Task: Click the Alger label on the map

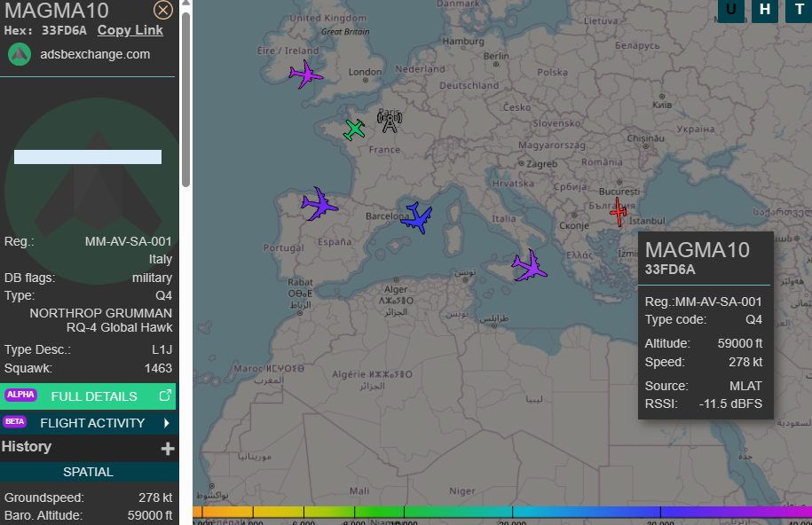Action: (396, 289)
